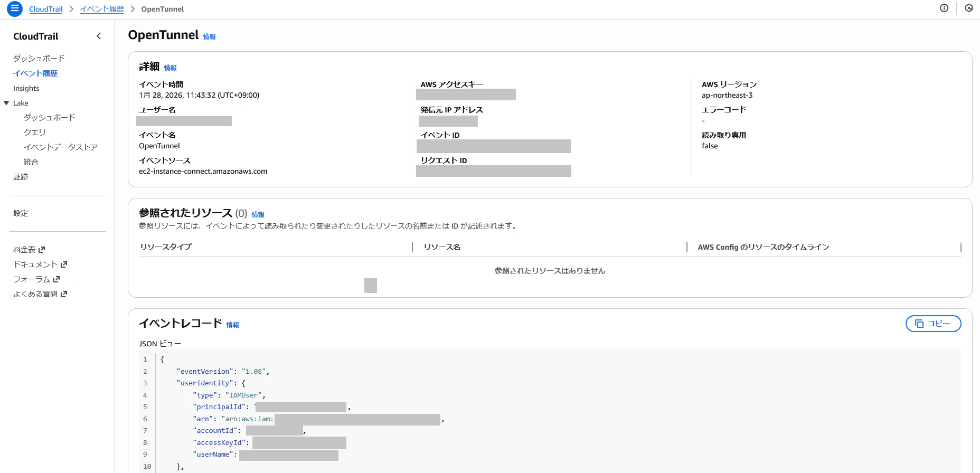Click 情報 link next to 参照されたリソース
980x473 pixels.
[258, 214]
